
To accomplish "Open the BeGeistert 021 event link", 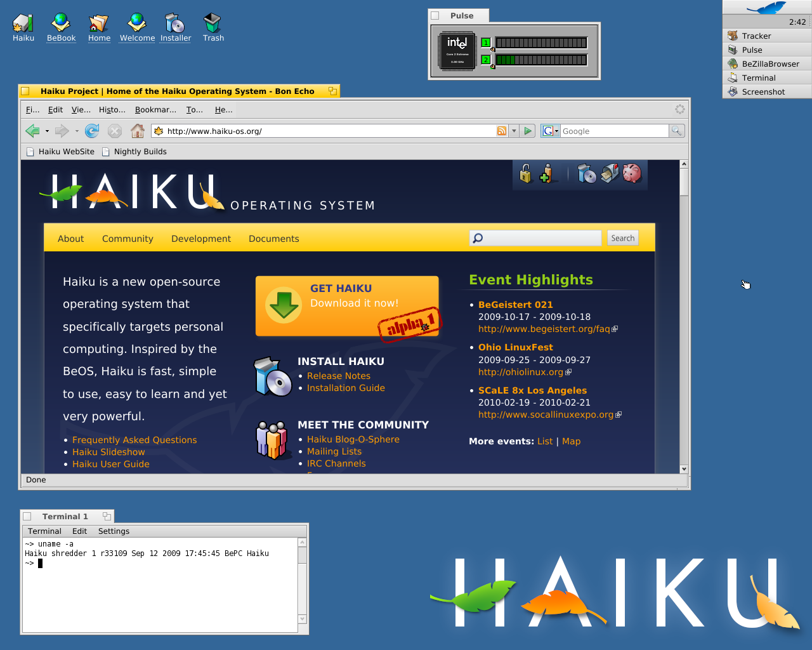I will point(516,305).
